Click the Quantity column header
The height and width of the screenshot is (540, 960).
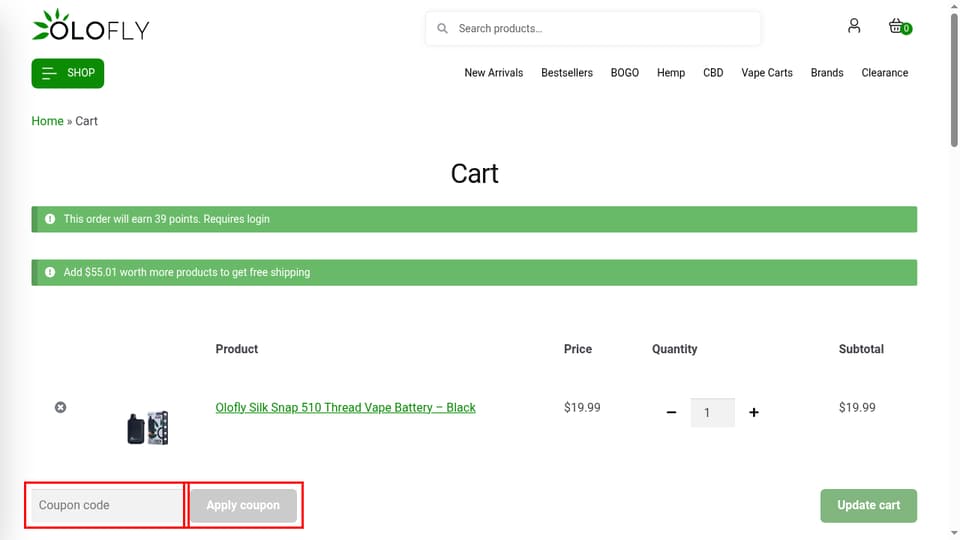[674, 349]
